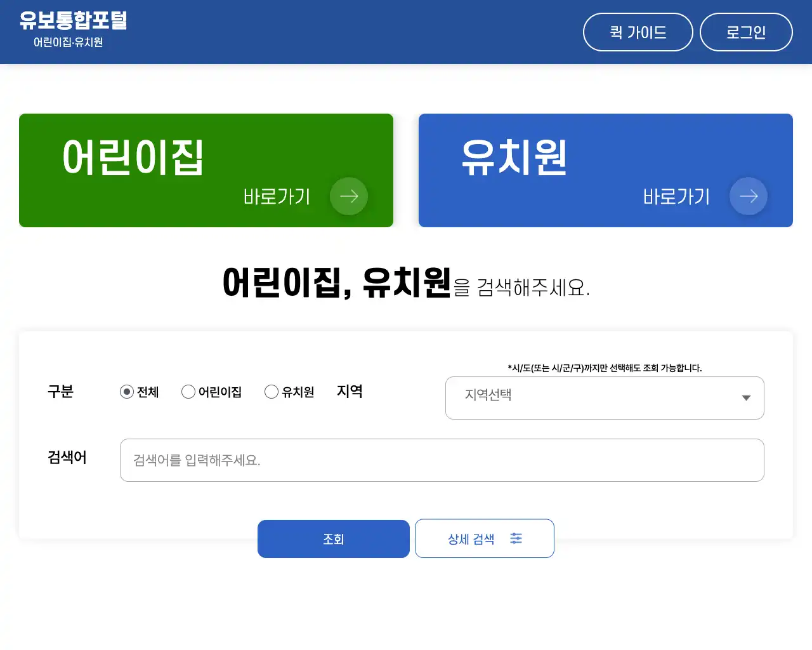Click the 지역 label
This screenshot has width=812, height=650.
(x=350, y=391)
